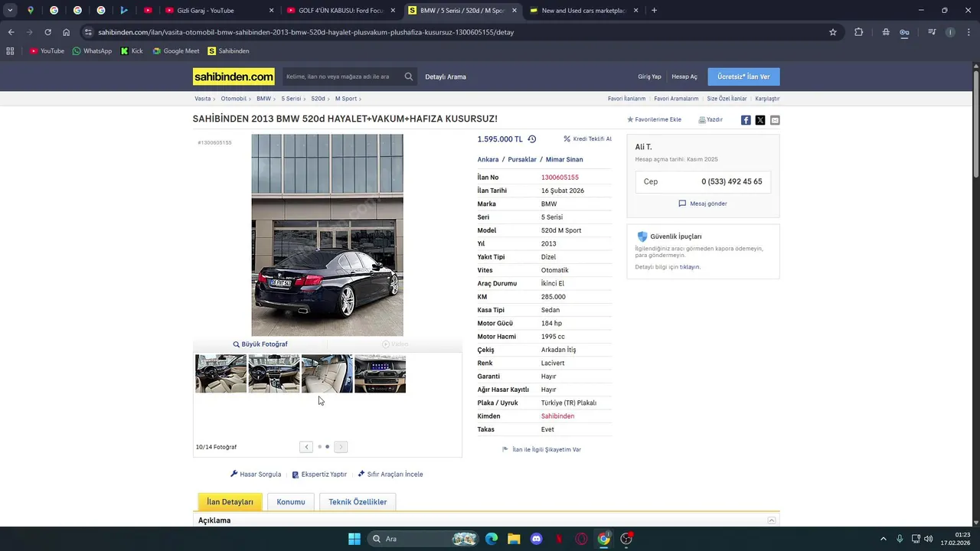
Task: Open Karşılaştır menu item
Action: tap(767, 99)
